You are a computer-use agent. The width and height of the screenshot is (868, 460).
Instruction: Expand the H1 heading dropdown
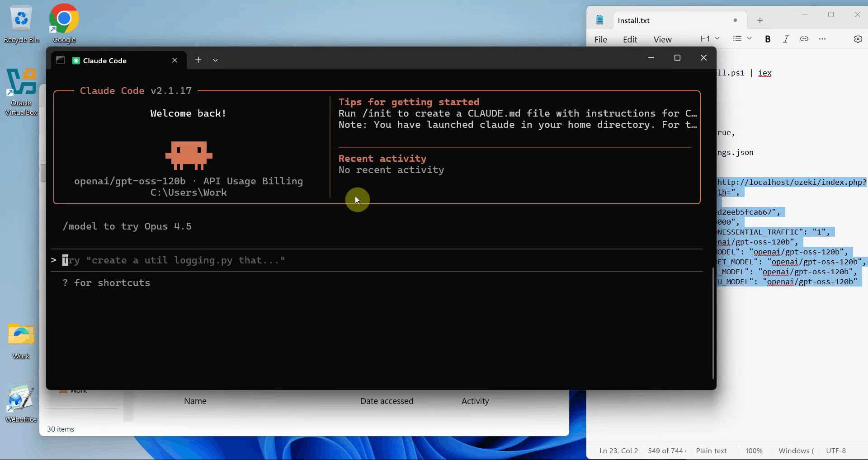(x=709, y=39)
